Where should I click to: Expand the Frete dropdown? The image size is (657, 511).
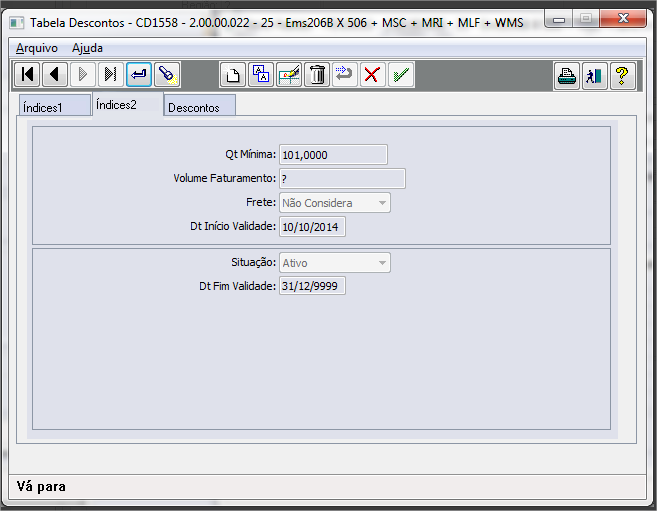(x=335, y=203)
